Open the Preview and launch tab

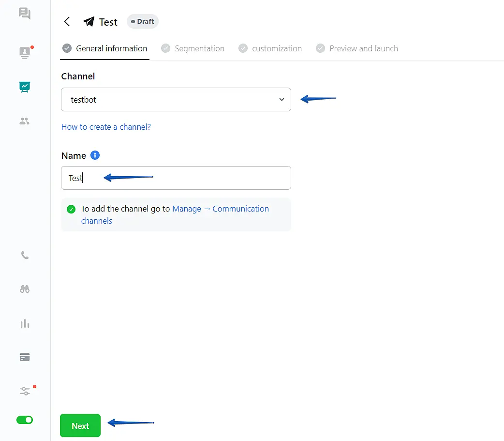pos(357,48)
